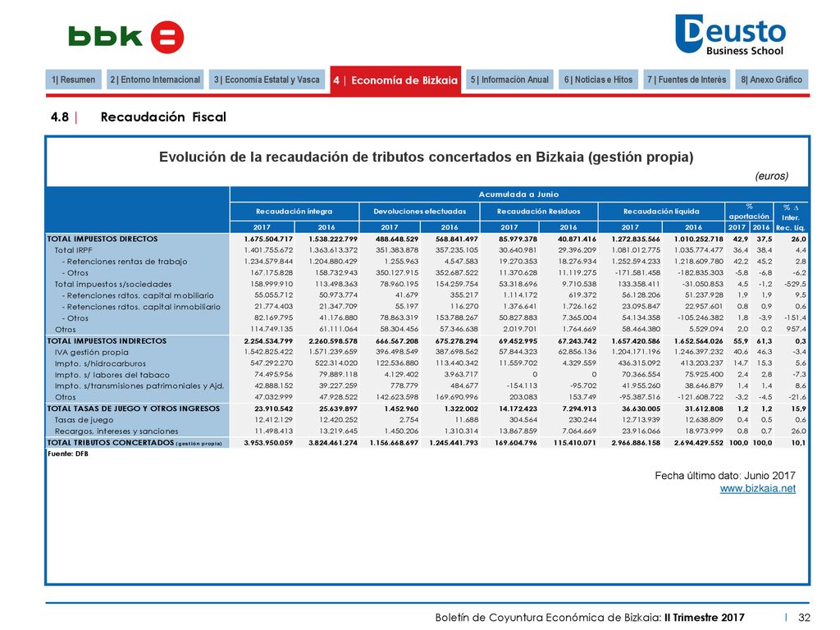Click the Recaudación íntegra column header
The image size is (840, 630).
pyautogui.click(x=294, y=212)
